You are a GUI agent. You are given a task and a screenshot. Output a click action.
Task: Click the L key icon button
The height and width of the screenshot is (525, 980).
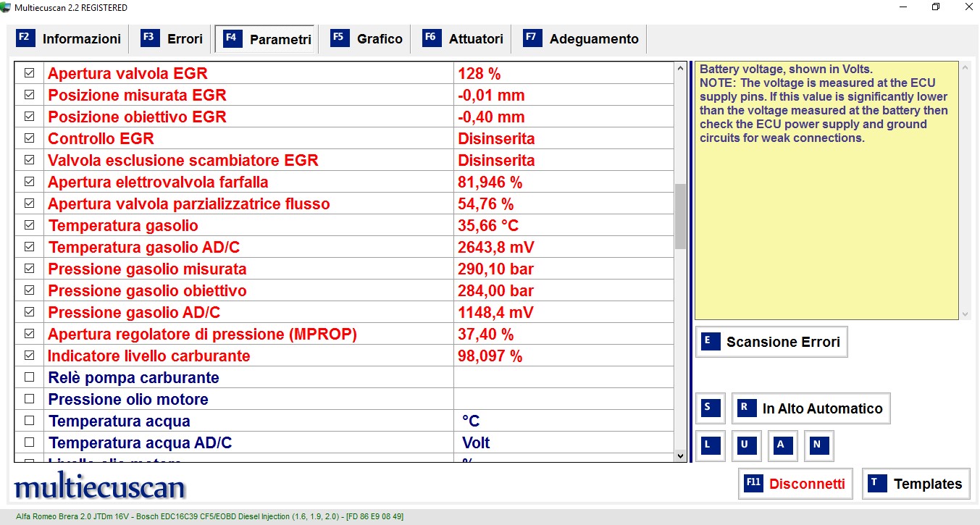click(x=710, y=445)
